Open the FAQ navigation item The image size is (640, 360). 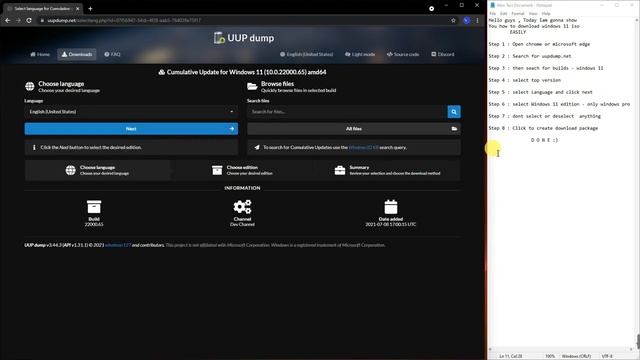pos(112,54)
